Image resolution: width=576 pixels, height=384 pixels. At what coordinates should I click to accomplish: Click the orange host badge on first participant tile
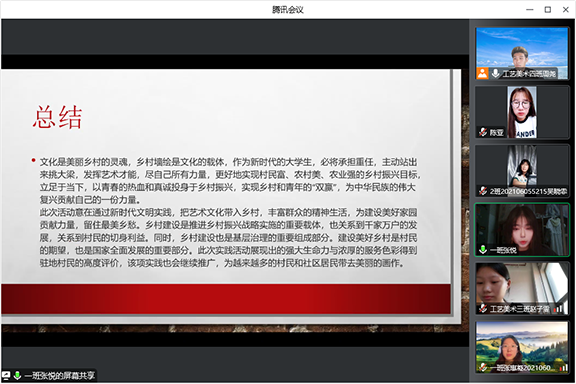click(482, 73)
